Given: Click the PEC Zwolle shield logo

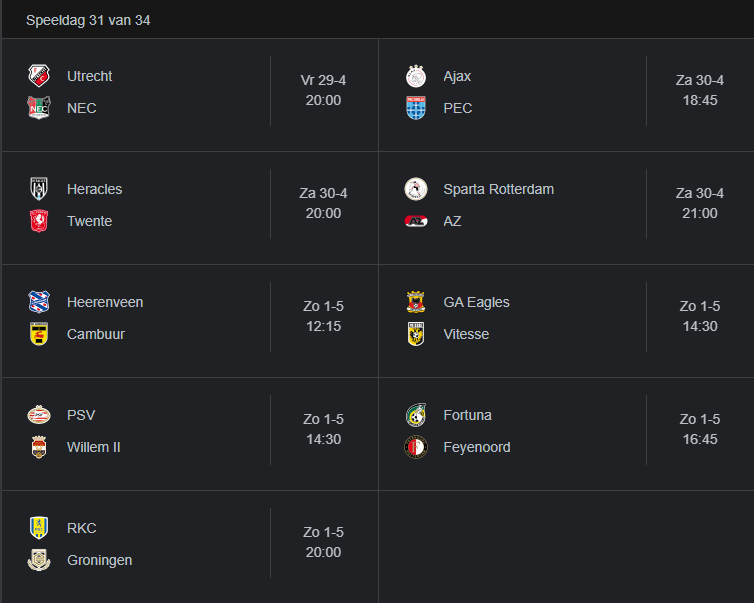Looking at the screenshot, I should coord(416,108).
